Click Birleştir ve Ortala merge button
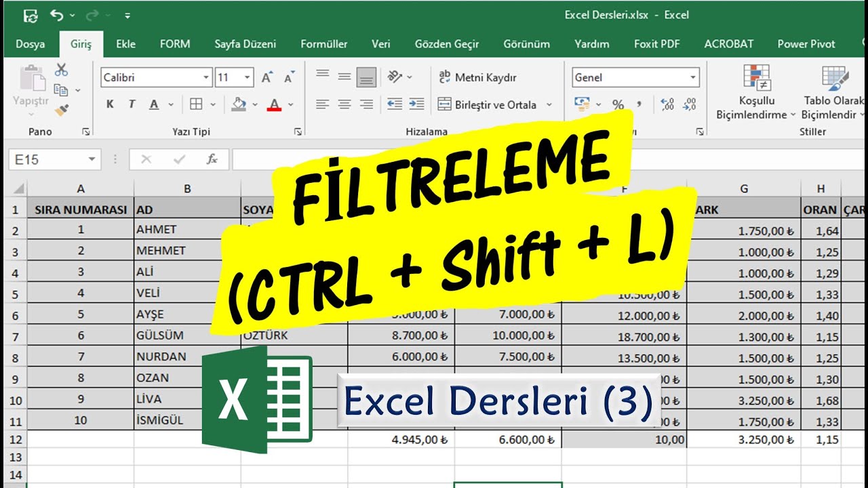The height and width of the screenshot is (488, 868). tap(488, 104)
